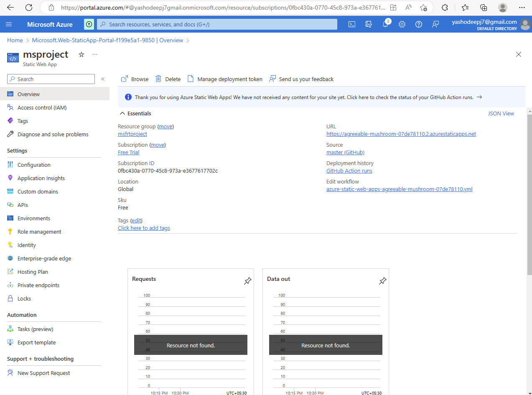Open browser collections icon
This screenshot has height=395, width=532.
point(484,8)
